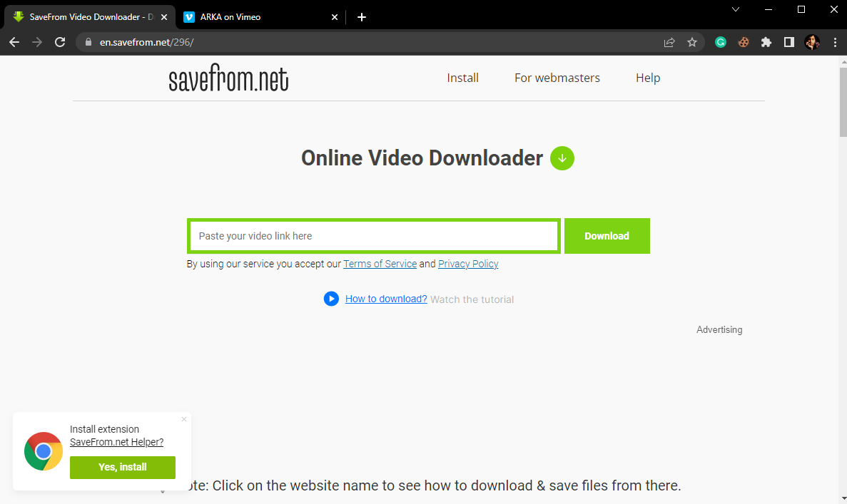
Task: Open the tab search chevron
Action: click(736, 9)
